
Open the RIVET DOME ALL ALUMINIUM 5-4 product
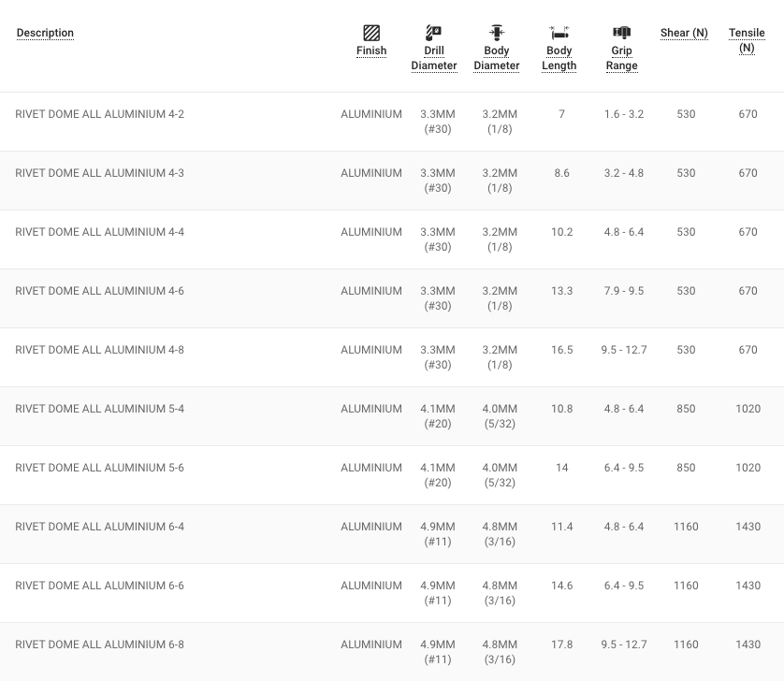(x=100, y=409)
